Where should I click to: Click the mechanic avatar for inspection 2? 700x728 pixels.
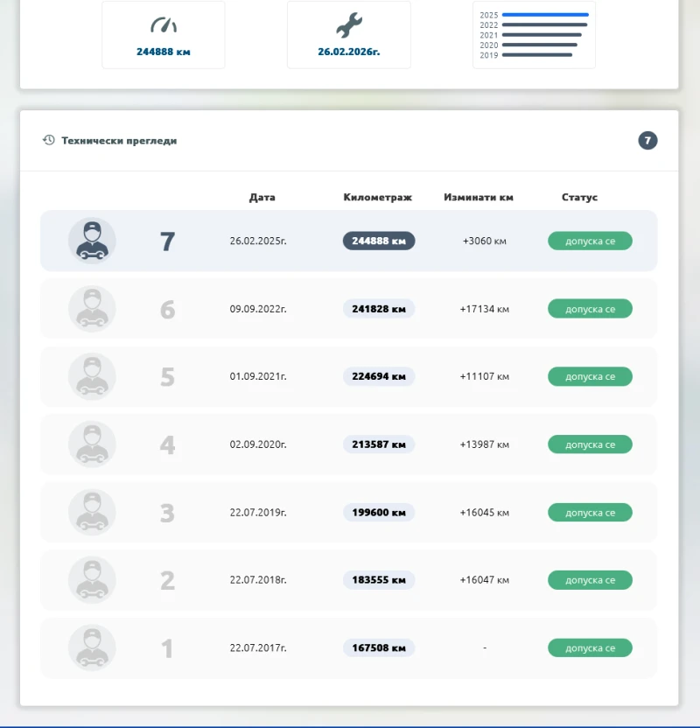pyautogui.click(x=92, y=580)
